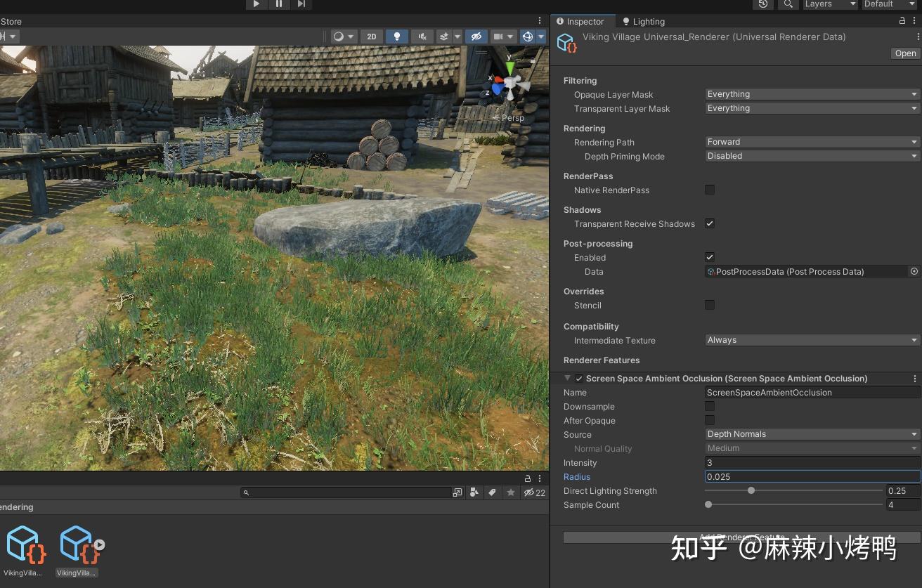Click the favorites star icon in Project panel

[511, 492]
